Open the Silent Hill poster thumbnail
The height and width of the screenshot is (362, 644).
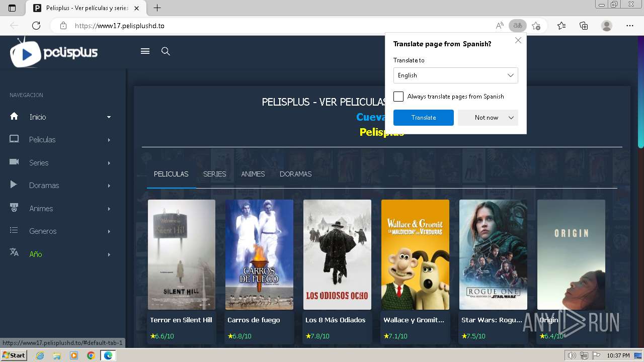pos(182,254)
